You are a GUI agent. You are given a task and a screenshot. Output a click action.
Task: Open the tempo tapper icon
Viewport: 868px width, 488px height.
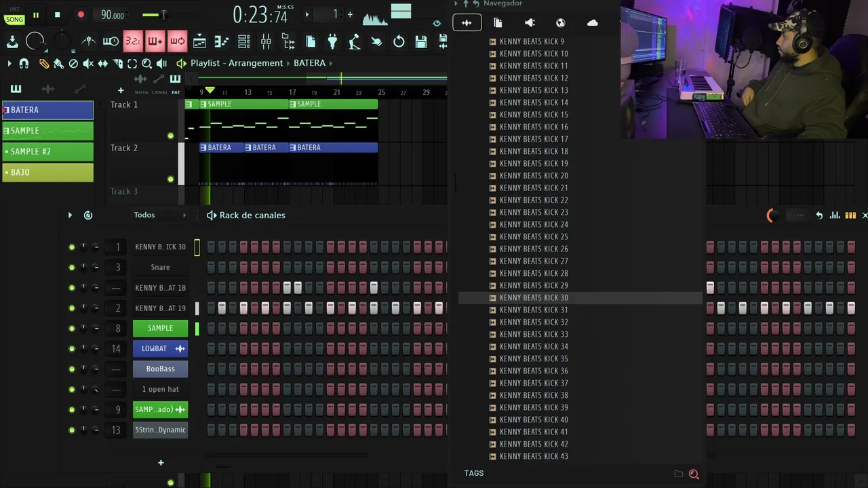pos(354,41)
